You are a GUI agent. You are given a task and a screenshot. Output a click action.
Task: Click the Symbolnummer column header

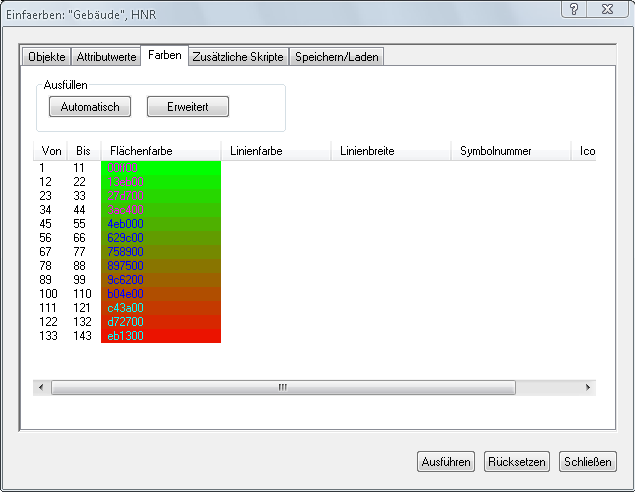[x=510, y=151]
